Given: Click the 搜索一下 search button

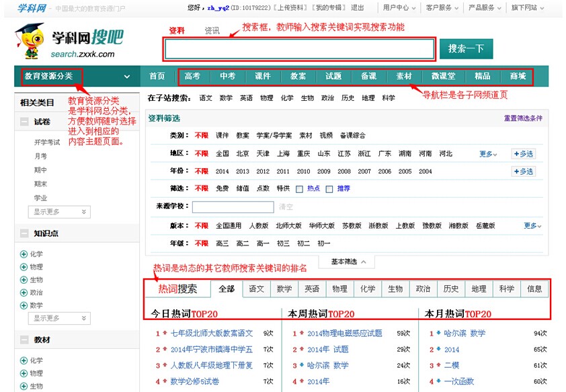Looking at the screenshot, I should click(466, 48).
